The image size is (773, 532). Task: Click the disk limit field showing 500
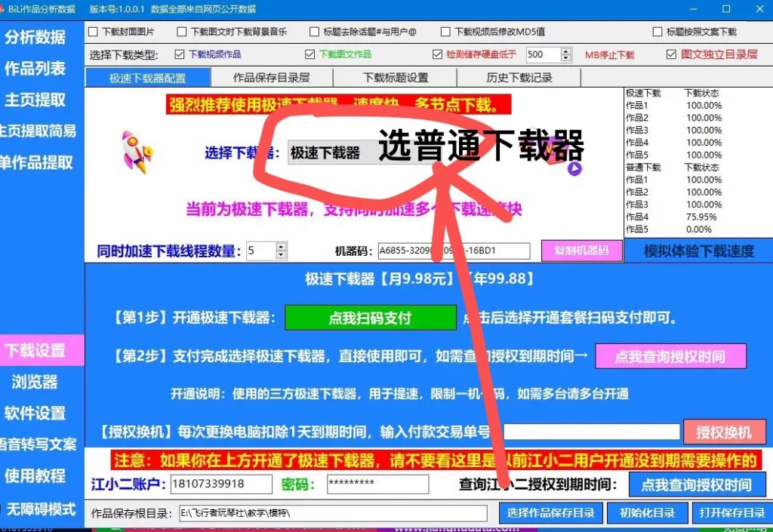pos(543,54)
